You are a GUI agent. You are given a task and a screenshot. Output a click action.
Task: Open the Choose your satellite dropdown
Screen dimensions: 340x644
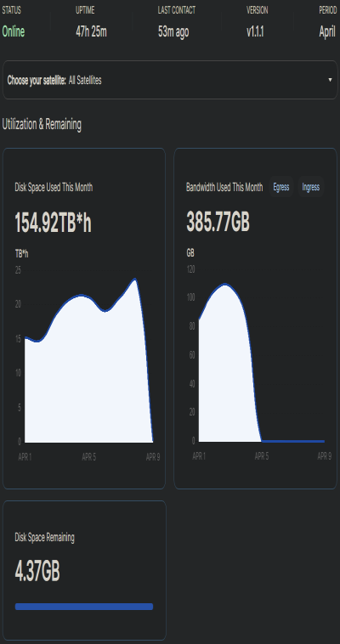(170, 80)
